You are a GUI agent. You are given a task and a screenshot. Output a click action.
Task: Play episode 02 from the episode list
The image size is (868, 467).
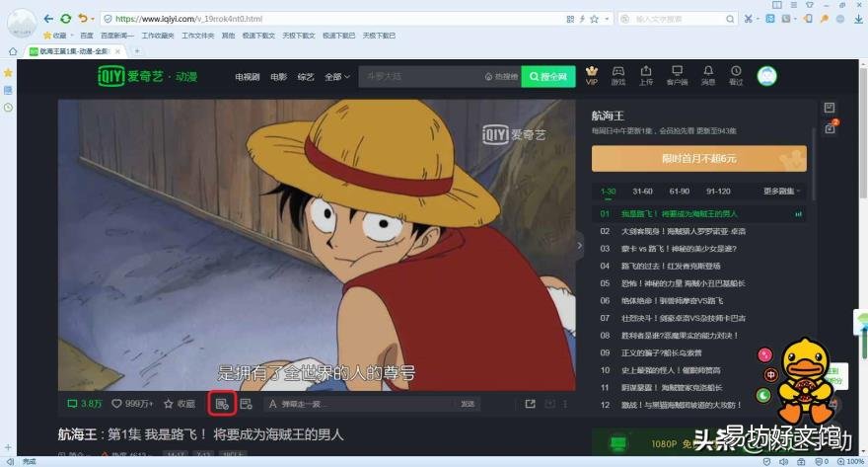click(x=698, y=231)
